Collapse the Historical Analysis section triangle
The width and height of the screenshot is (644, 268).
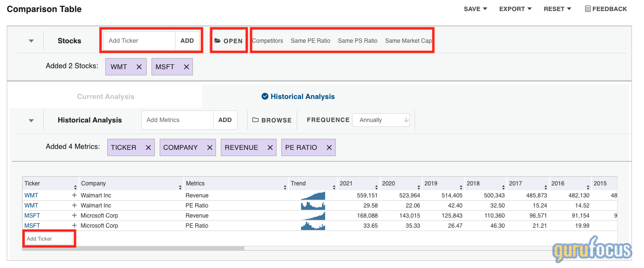tap(31, 121)
